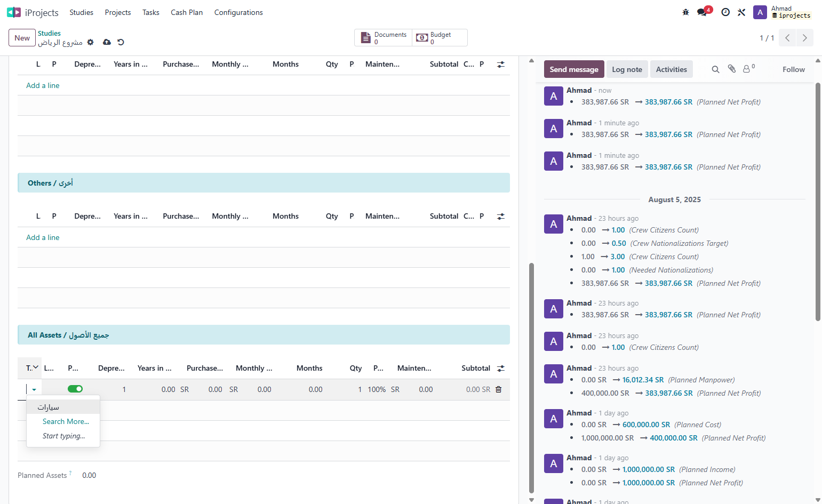Click the form view vertical scrollbar
The image size is (822, 504).
[531, 378]
